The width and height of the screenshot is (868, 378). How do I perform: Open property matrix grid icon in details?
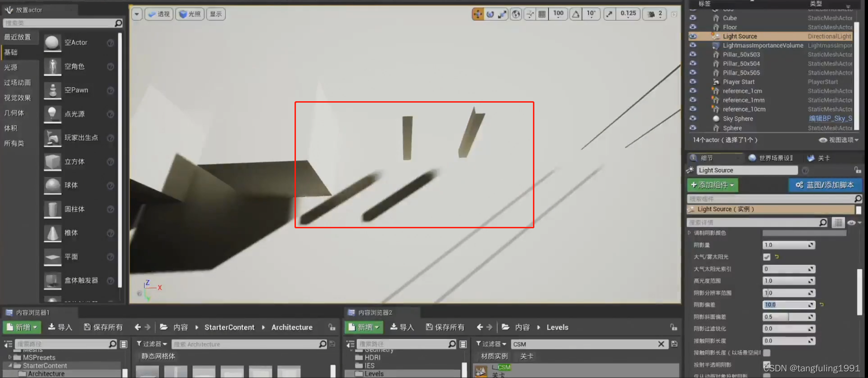(x=838, y=222)
